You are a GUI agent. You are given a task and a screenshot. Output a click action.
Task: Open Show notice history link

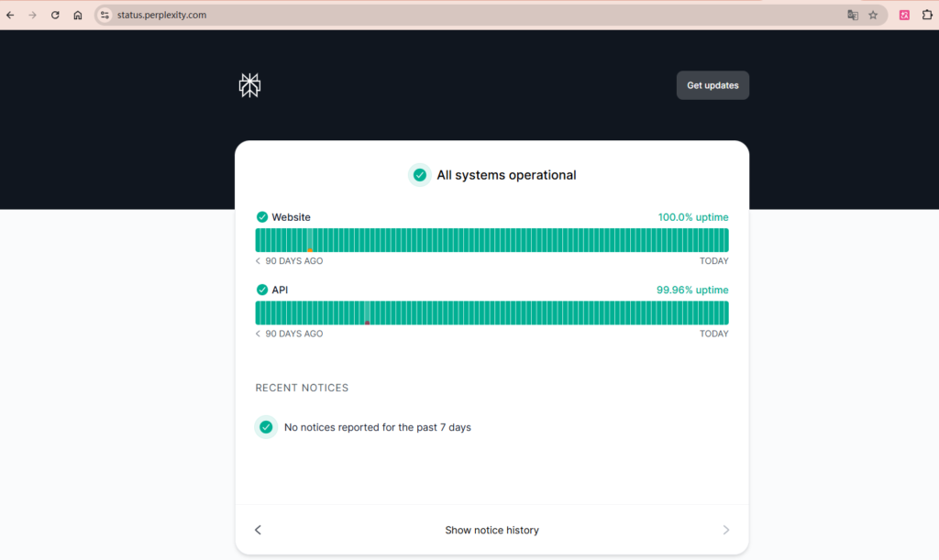coord(492,530)
